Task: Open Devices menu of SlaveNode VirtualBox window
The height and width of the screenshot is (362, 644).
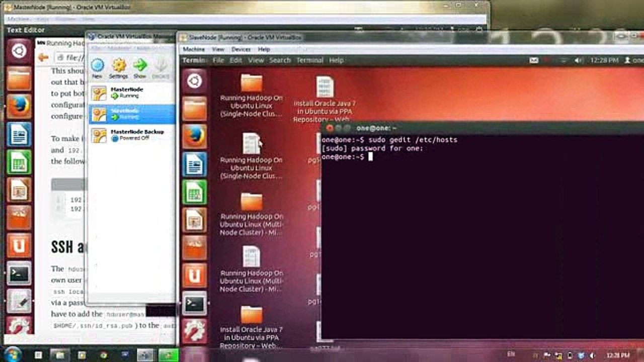Action: tap(240, 49)
